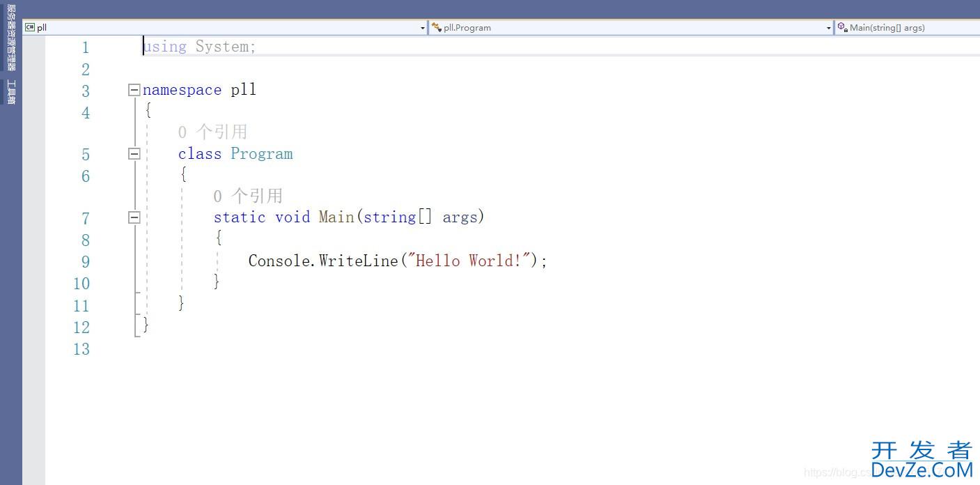Open the 工具箱 side tab
The image size is (980, 485).
[11, 92]
